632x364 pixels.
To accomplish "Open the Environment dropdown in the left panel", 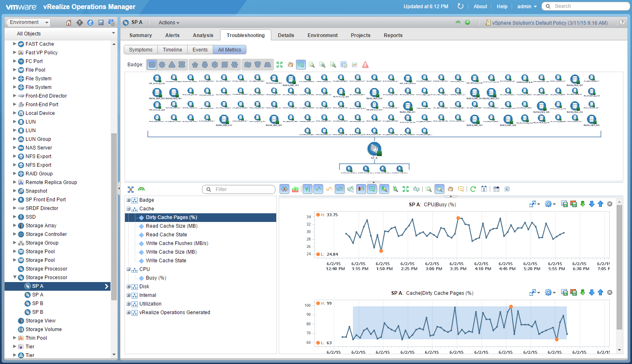I will [29, 23].
